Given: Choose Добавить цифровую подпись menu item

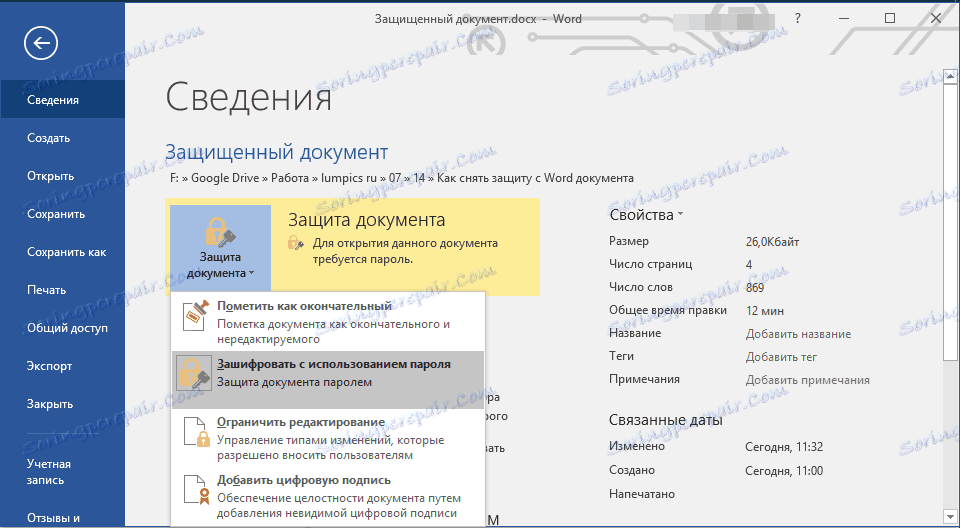Looking at the screenshot, I should point(328,496).
